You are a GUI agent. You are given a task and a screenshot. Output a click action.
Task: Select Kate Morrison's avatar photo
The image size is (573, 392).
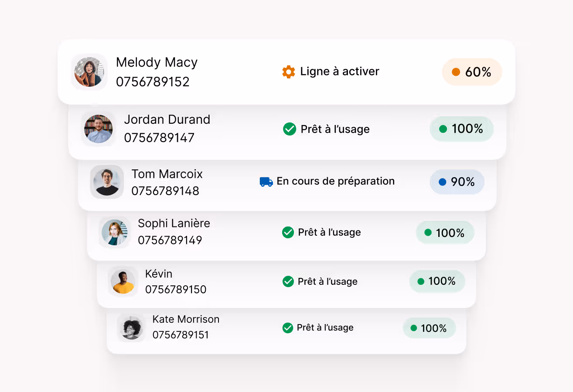tap(131, 328)
